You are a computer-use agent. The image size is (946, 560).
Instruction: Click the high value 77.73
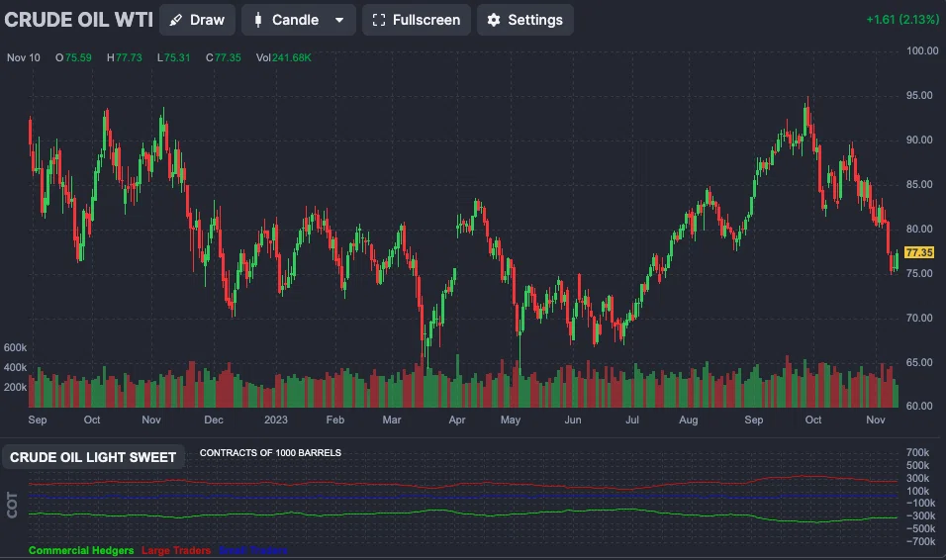tap(129, 58)
